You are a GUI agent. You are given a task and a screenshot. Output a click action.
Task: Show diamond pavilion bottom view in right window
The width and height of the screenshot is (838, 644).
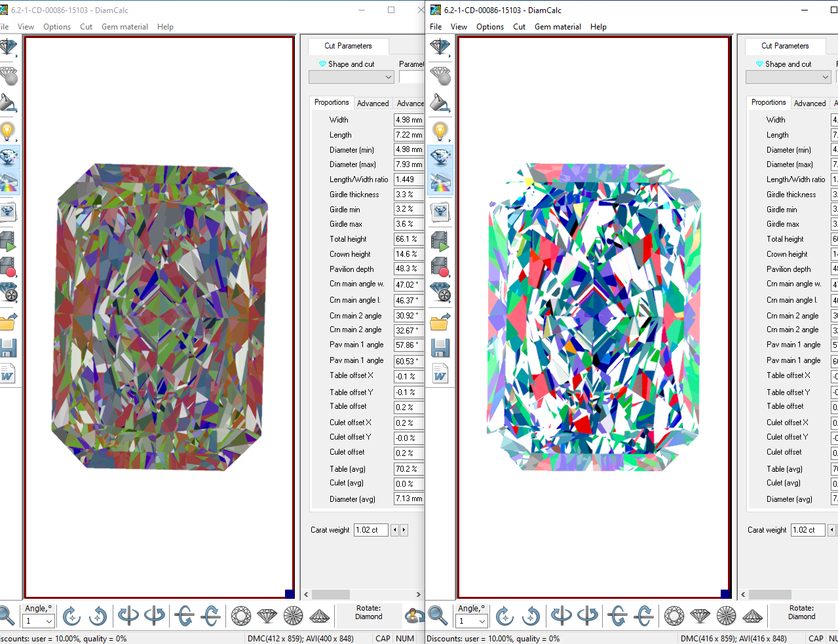[x=727, y=616]
